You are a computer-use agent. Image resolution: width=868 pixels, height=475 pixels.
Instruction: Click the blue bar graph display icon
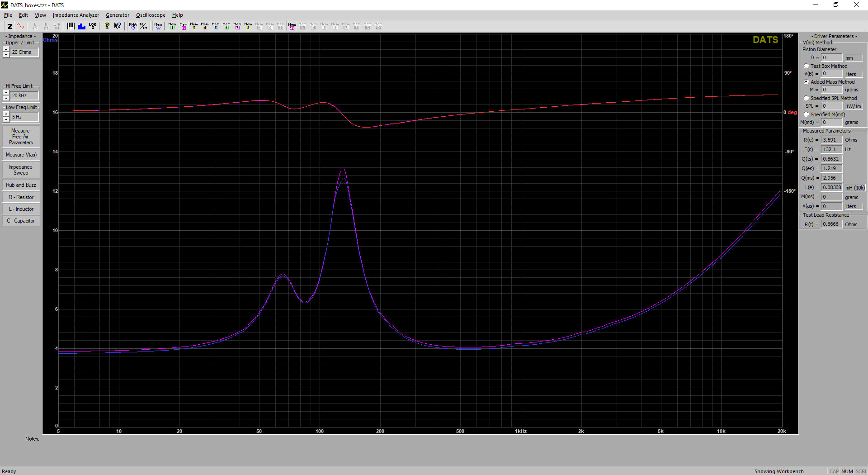click(x=82, y=26)
